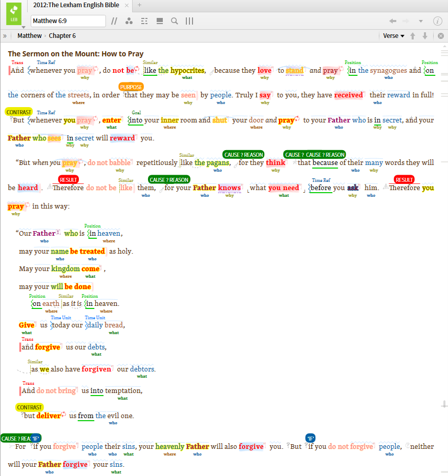Select the 2012:The Lexham English Bible tab

pos(76,5)
